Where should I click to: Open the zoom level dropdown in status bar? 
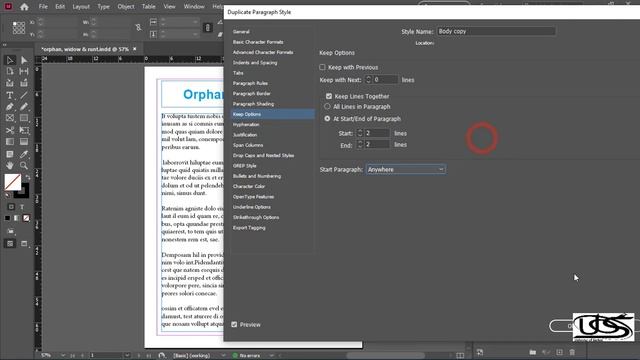[x=63, y=356]
